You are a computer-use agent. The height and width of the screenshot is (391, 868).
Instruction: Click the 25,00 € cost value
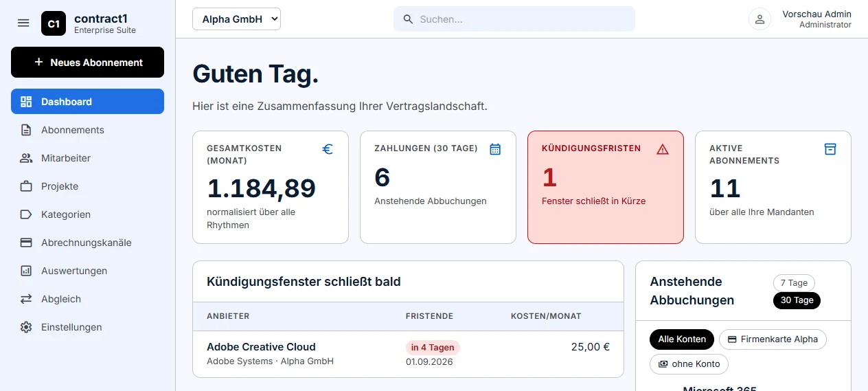click(591, 347)
